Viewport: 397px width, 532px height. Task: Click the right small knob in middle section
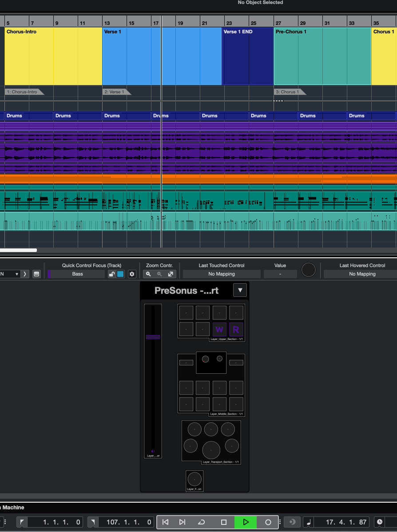(x=220, y=358)
